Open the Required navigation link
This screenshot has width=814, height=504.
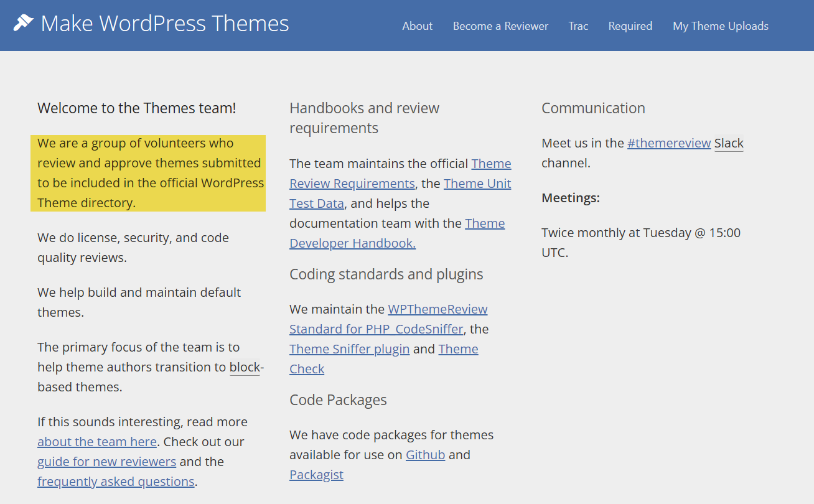(x=630, y=26)
